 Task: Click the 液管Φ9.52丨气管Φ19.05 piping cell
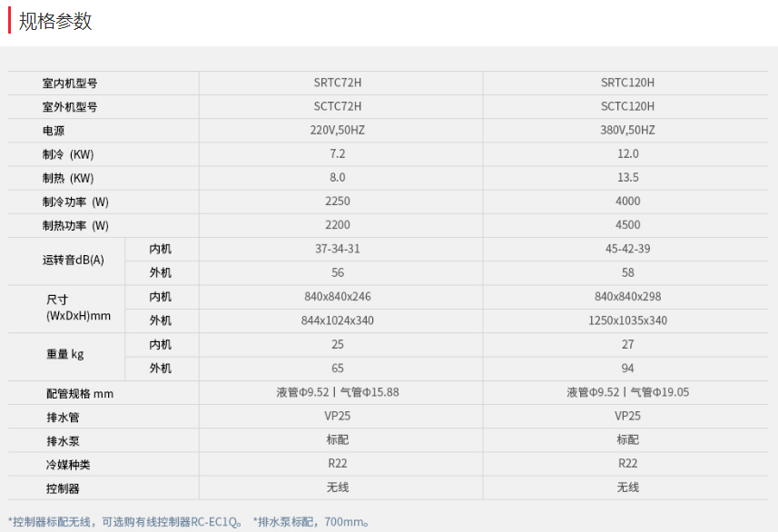point(627,392)
